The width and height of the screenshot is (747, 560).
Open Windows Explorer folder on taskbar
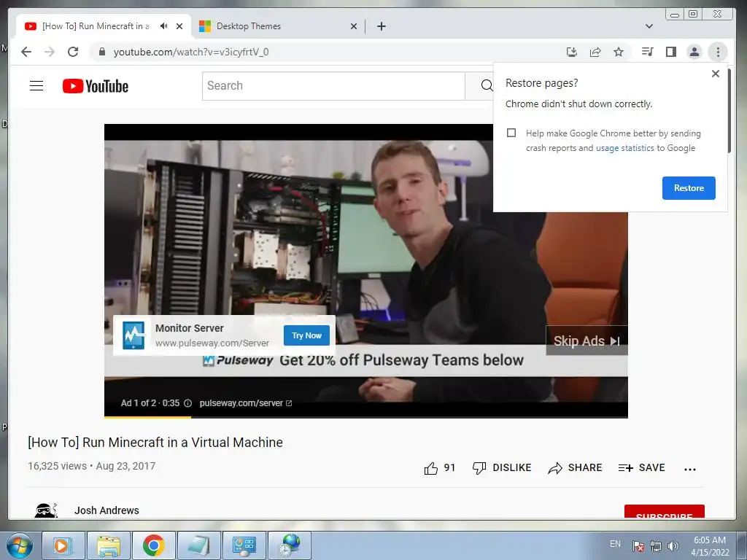coord(109,545)
